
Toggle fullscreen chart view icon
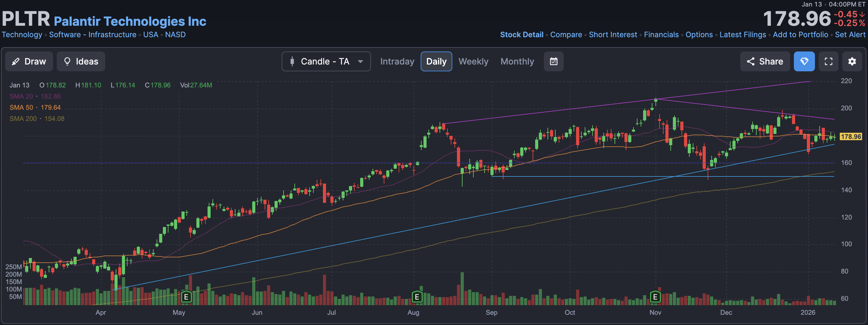click(829, 61)
